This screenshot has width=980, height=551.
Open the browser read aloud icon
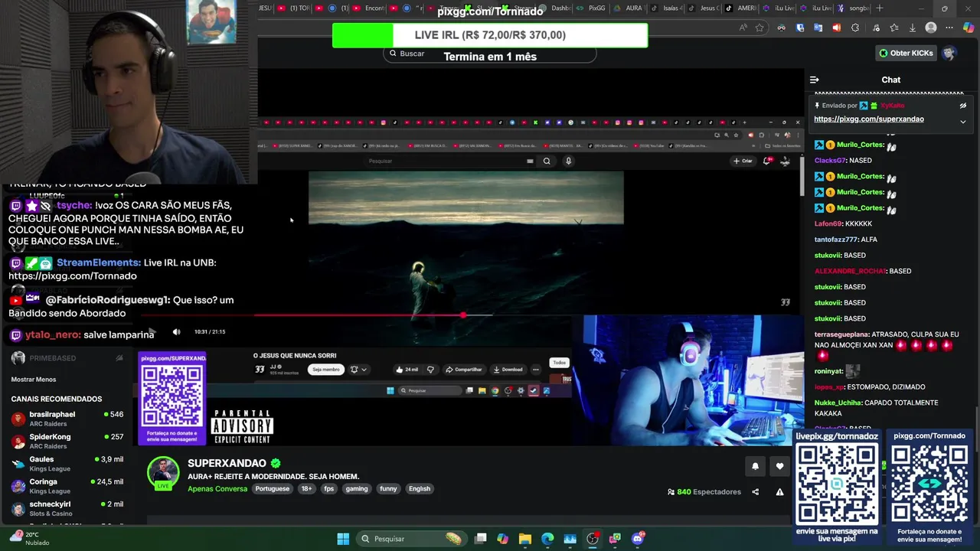pos(743,28)
